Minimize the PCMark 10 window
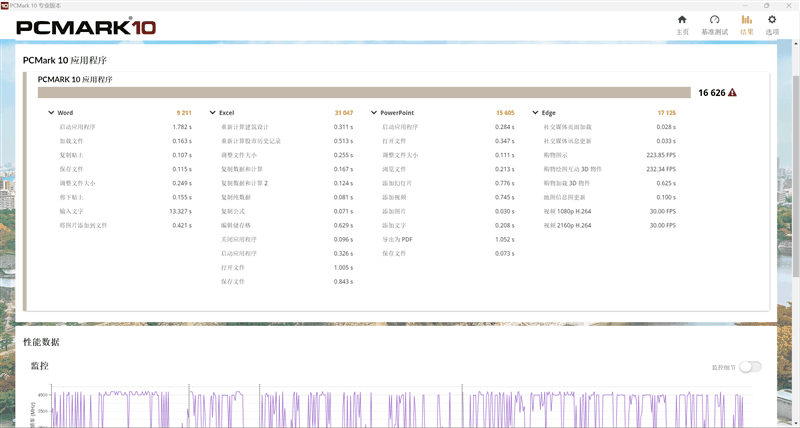The height and width of the screenshot is (428, 800). 744,5
